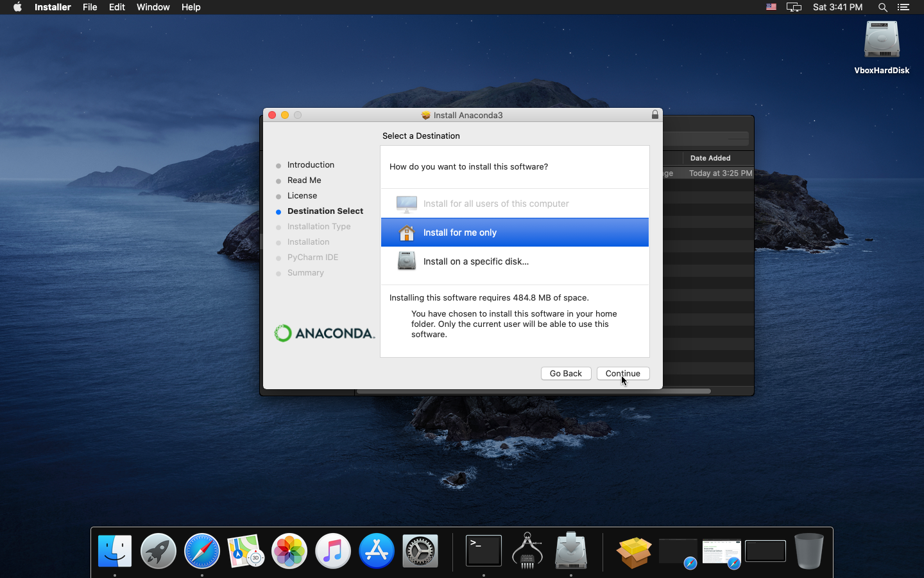Click the Go Back button
Screen dimensions: 924x578
(x=566, y=373)
